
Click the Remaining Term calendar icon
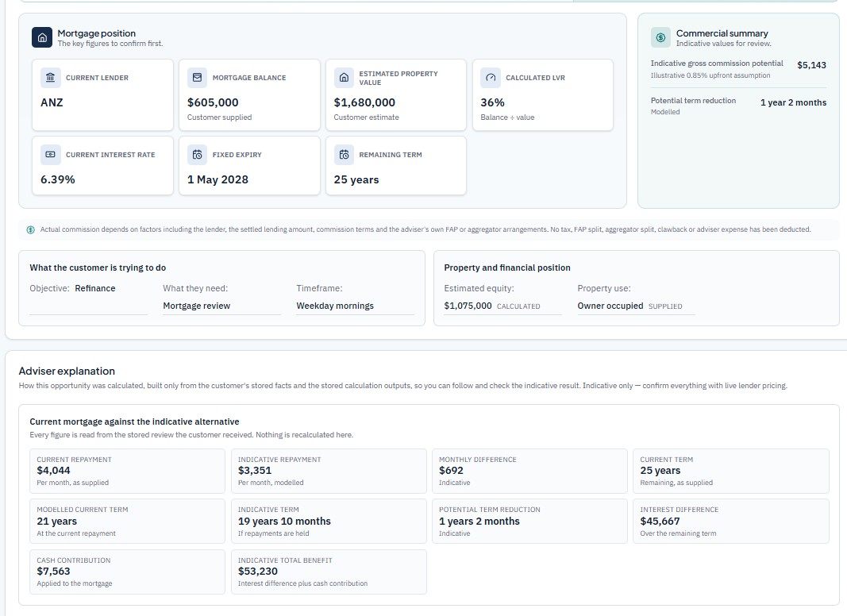[344, 155]
